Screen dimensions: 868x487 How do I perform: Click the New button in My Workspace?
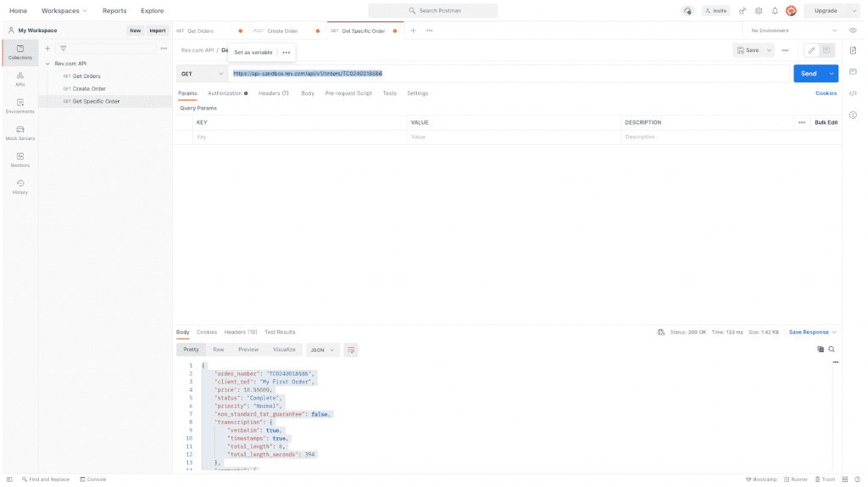pos(135,31)
